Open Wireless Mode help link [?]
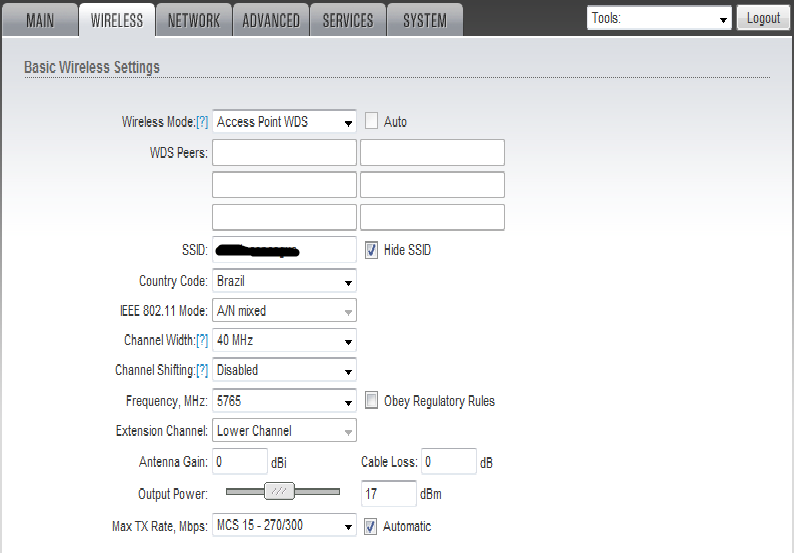Image resolution: width=794 pixels, height=553 pixels. point(202,122)
